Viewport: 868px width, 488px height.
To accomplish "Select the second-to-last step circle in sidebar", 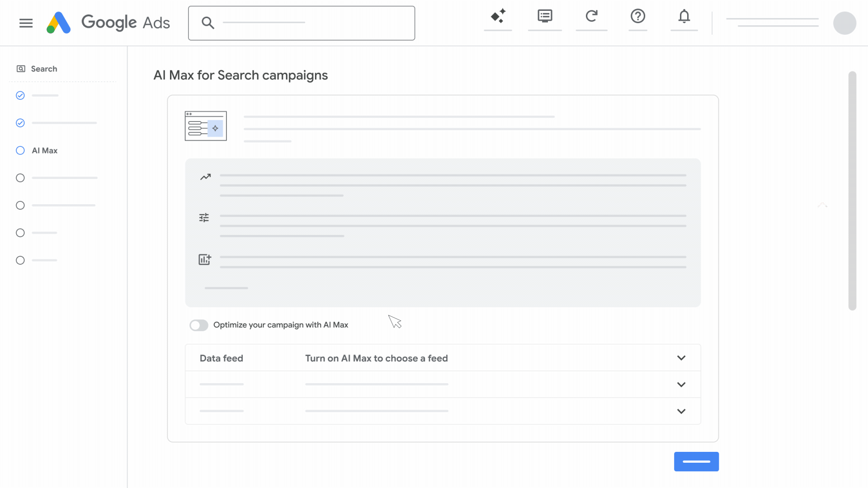I will tap(20, 233).
